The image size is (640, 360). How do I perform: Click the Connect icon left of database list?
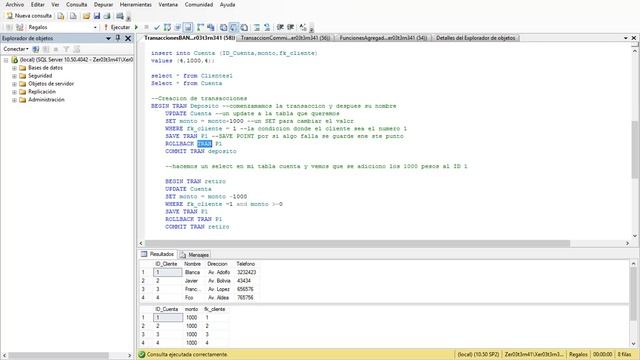(x=9, y=27)
